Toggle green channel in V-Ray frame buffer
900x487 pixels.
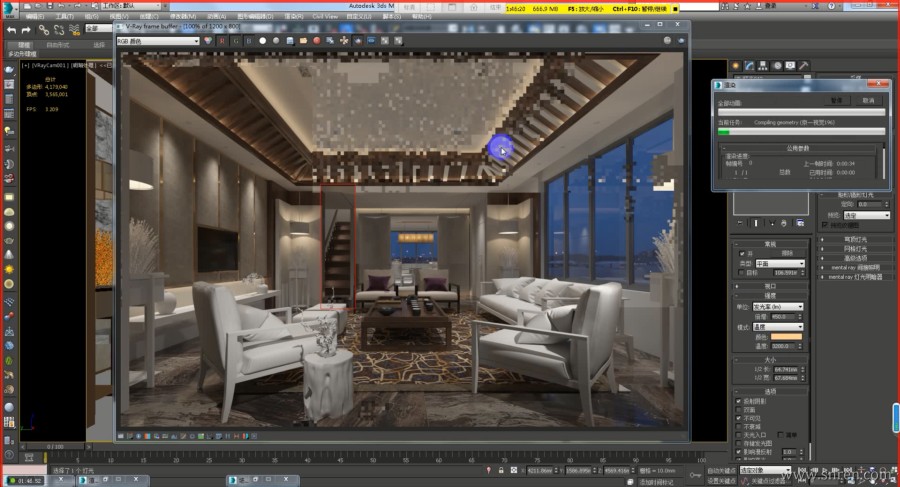[235, 41]
